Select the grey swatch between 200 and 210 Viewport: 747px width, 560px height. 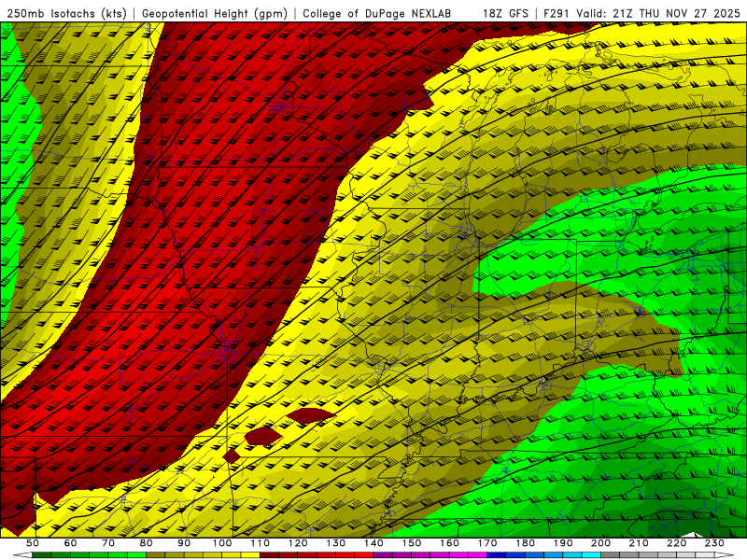coord(611,555)
